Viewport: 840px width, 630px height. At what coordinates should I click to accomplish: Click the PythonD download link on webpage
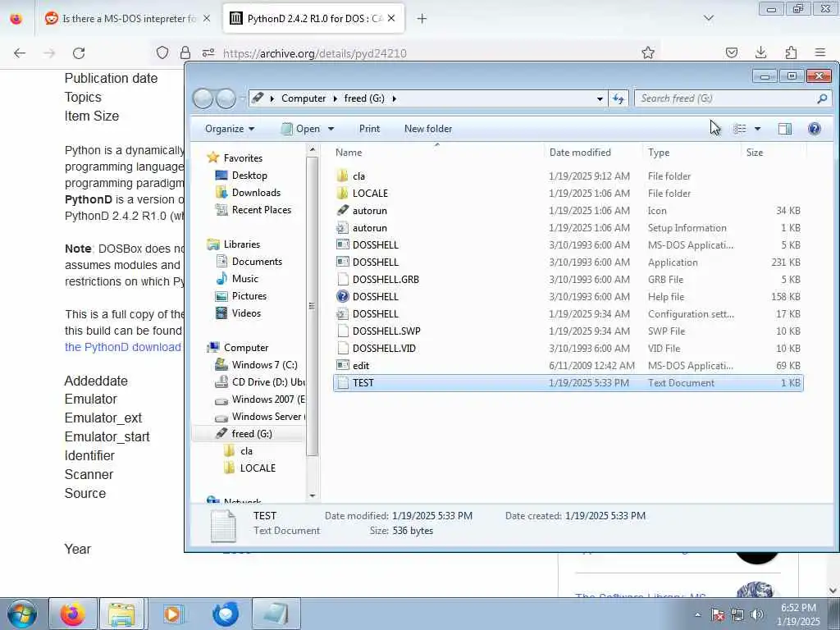pyautogui.click(x=123, y=347)
